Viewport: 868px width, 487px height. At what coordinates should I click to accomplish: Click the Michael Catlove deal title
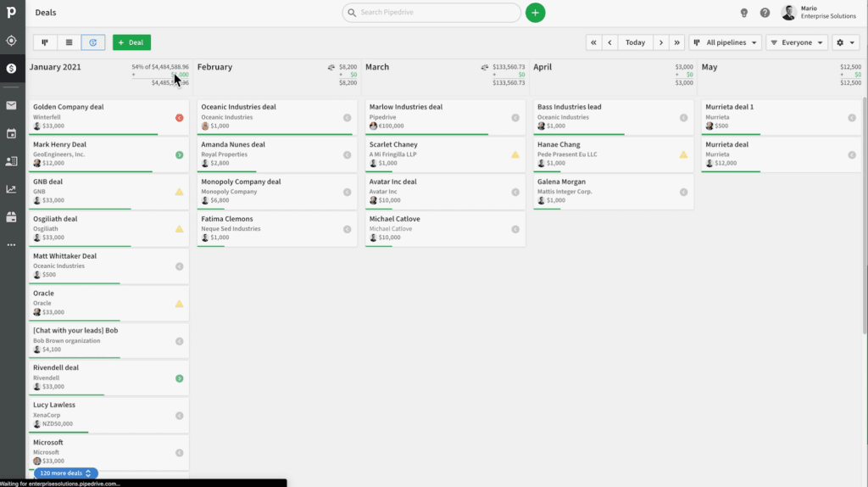395,219
